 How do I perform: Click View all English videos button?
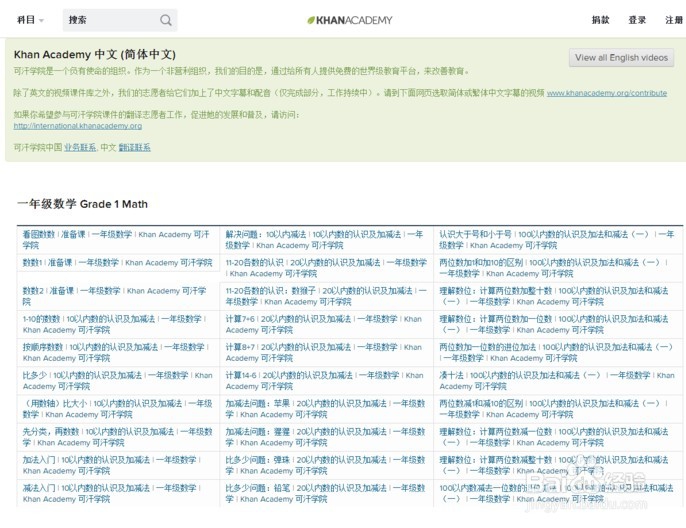coord(621,58)
